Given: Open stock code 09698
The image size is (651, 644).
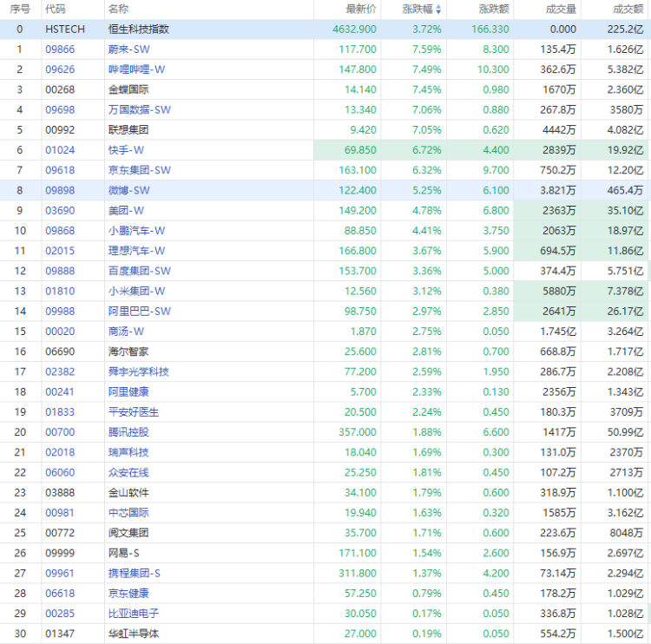Looking at the screenshot, I should click(x=60, y=109).
